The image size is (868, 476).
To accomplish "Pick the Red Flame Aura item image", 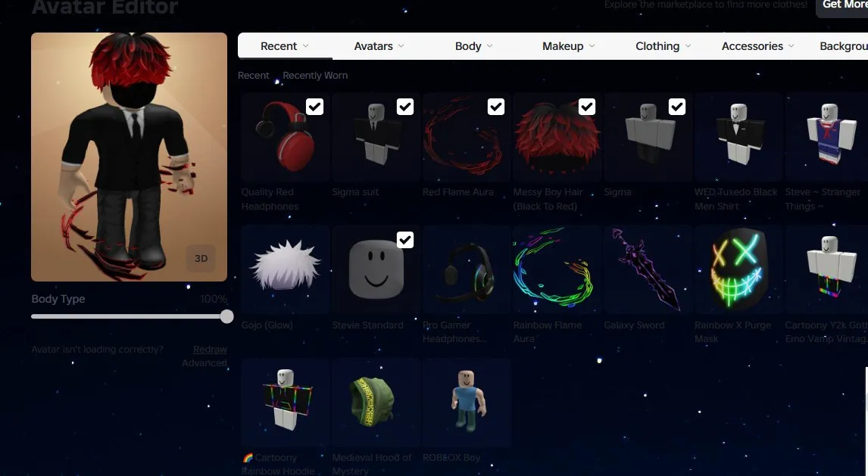I will pyautogui.click(x=467, y=137).
